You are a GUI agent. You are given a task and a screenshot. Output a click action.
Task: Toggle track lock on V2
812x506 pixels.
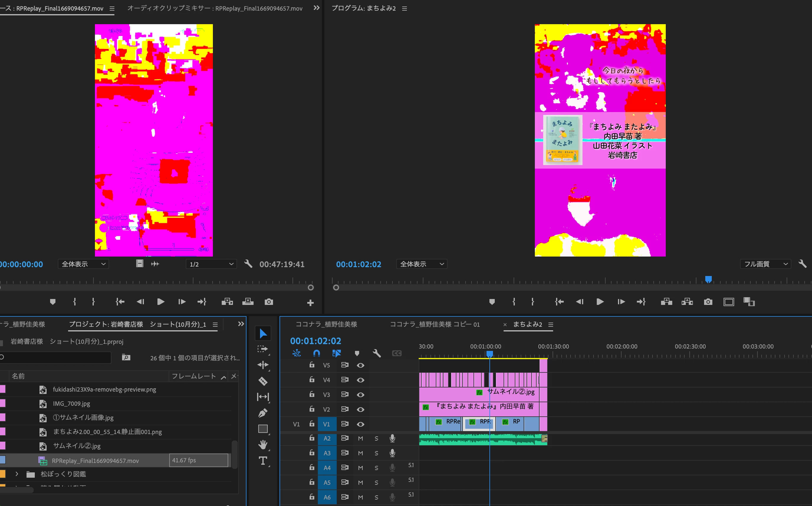click(x=312, y=409)
